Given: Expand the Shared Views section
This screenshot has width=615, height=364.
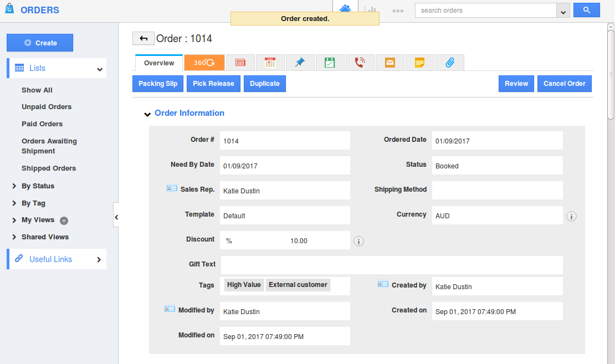Looking at the screenshot, I should click(14, 237).
